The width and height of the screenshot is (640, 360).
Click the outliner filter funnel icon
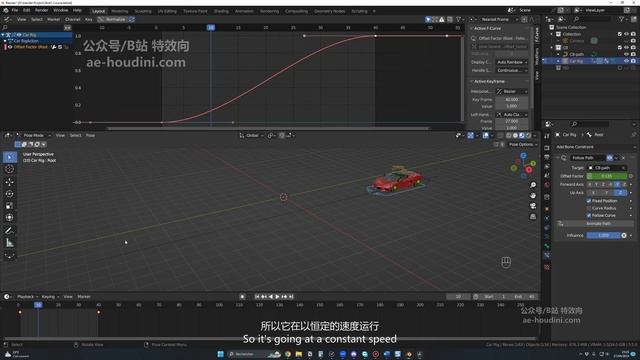point(621,19)
